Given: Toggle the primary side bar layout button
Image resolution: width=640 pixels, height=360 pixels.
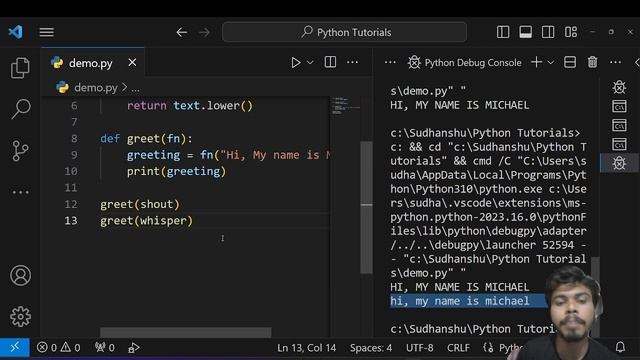Looking at the screenshot, I should (503, 32).
